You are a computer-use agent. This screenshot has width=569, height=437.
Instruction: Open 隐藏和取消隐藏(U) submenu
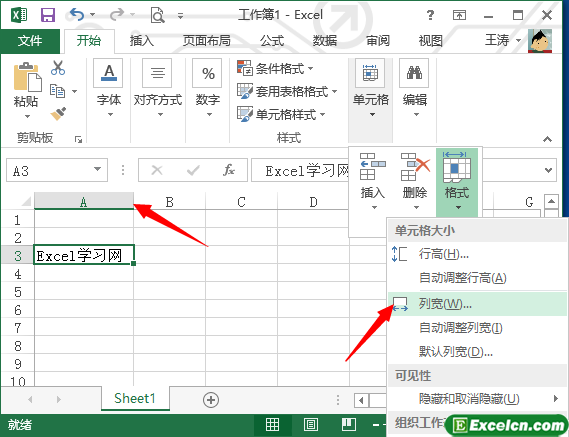pos(477,399)
